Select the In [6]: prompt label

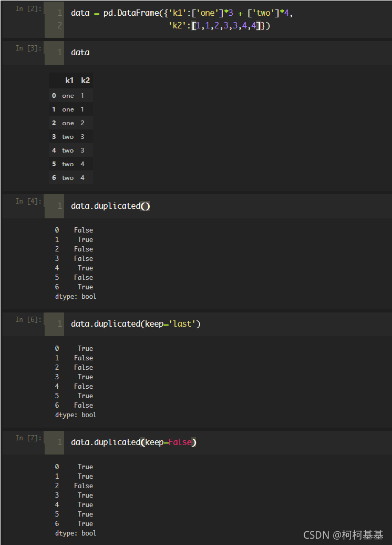pyautogui.click(x=28, y=319)
